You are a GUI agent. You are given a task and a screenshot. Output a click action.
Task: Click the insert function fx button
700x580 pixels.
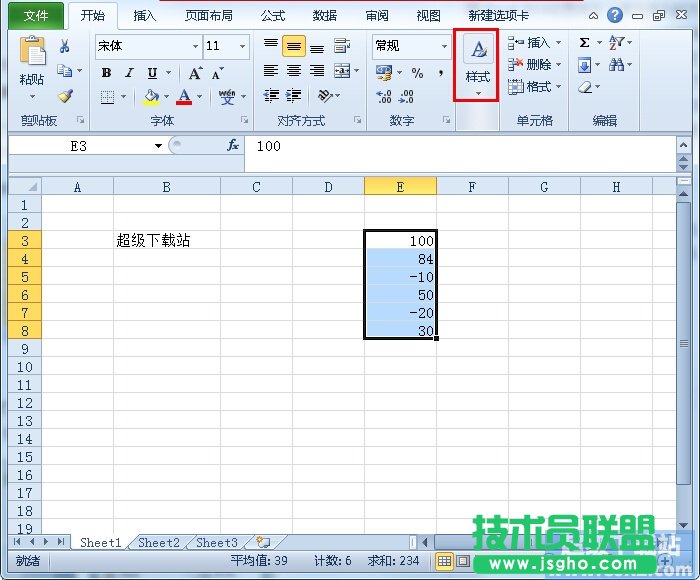coord(233,146)
